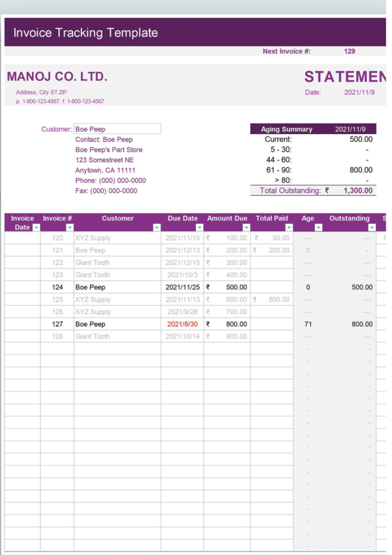Open the Invoice Date column filter dropdown

pyautogui.click(x=36, y=228)
